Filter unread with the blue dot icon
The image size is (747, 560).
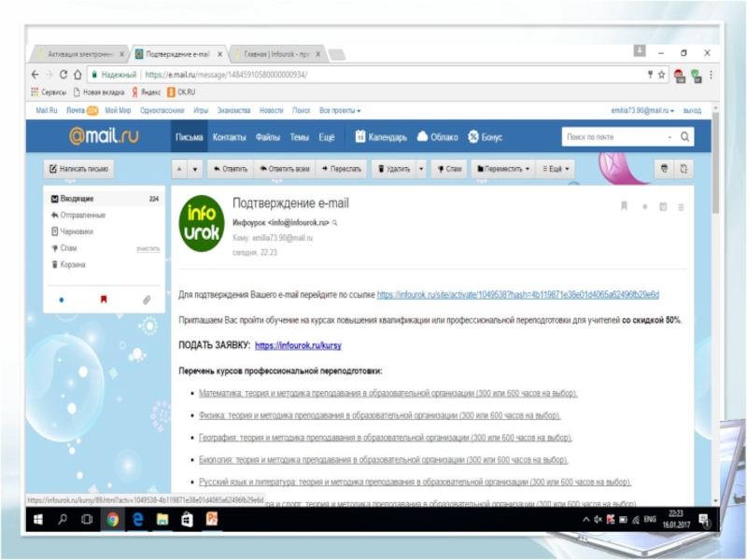(62, 300)
